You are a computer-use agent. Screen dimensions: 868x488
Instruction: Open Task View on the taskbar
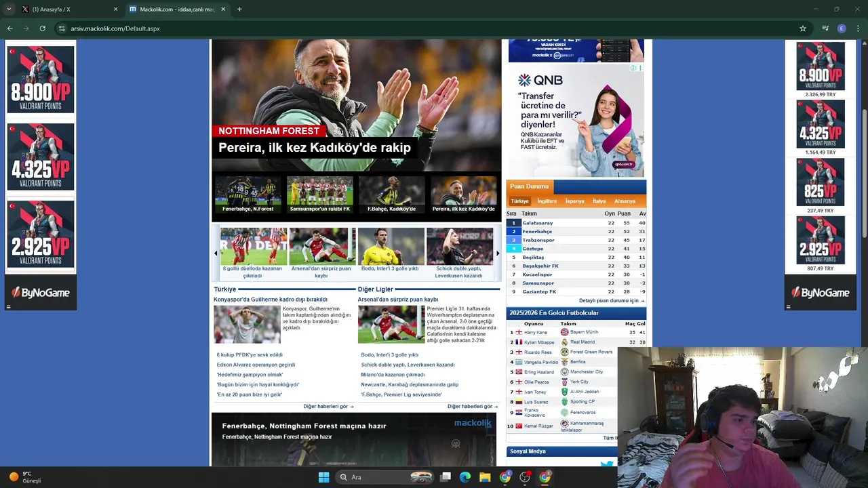(446, 477)
